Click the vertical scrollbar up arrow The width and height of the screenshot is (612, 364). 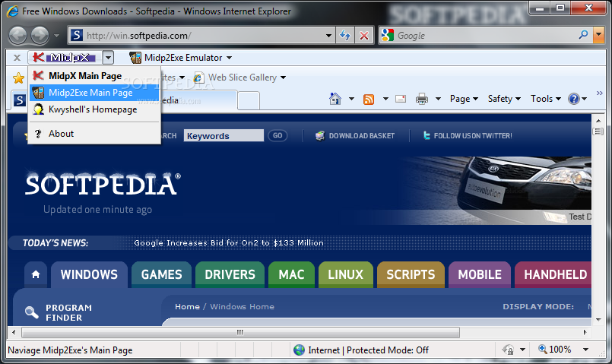[x=598, y=121]
